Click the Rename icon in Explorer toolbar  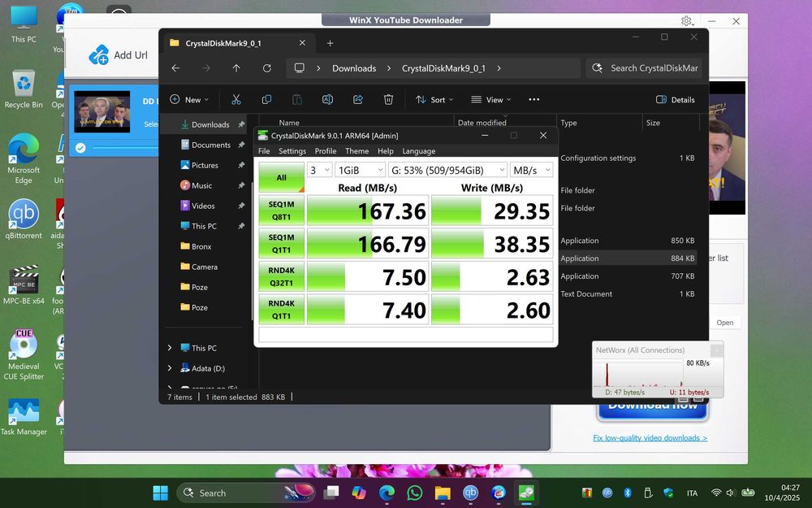[x=327, y=99]
